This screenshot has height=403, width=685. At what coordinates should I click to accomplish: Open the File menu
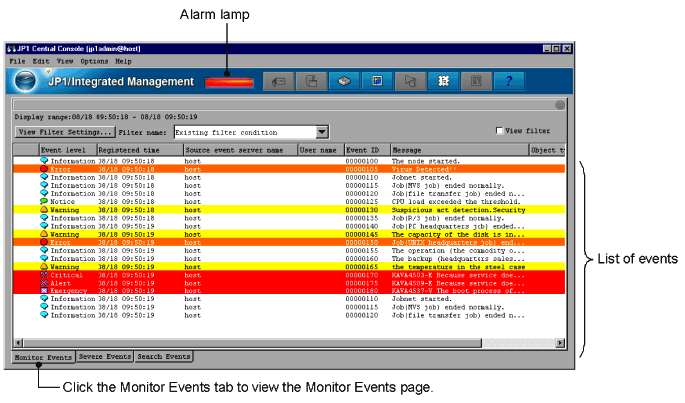17,61
